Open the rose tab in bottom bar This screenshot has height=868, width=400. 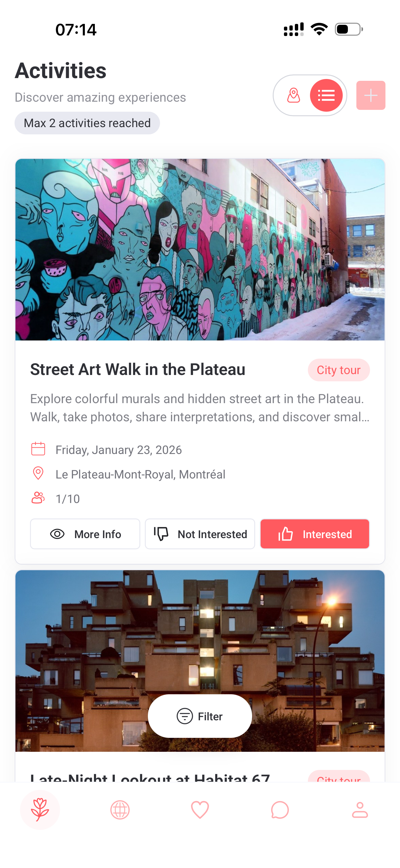(x=40, y=809)
